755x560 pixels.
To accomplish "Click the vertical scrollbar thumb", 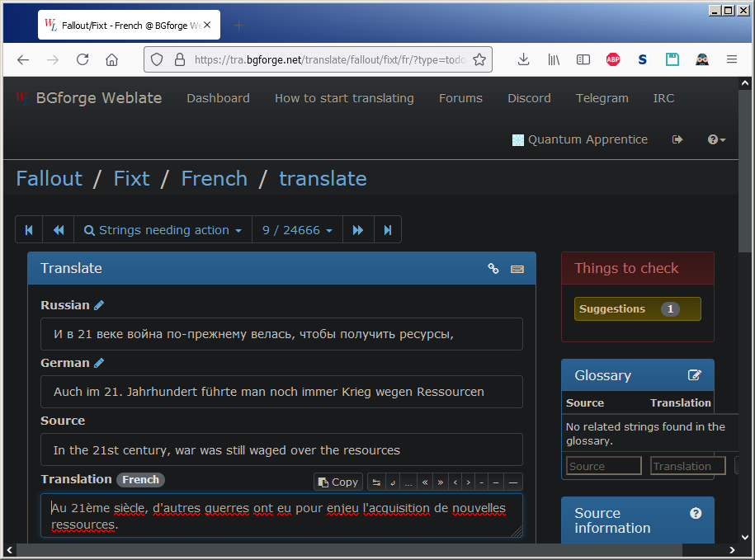I will (745, 172).
